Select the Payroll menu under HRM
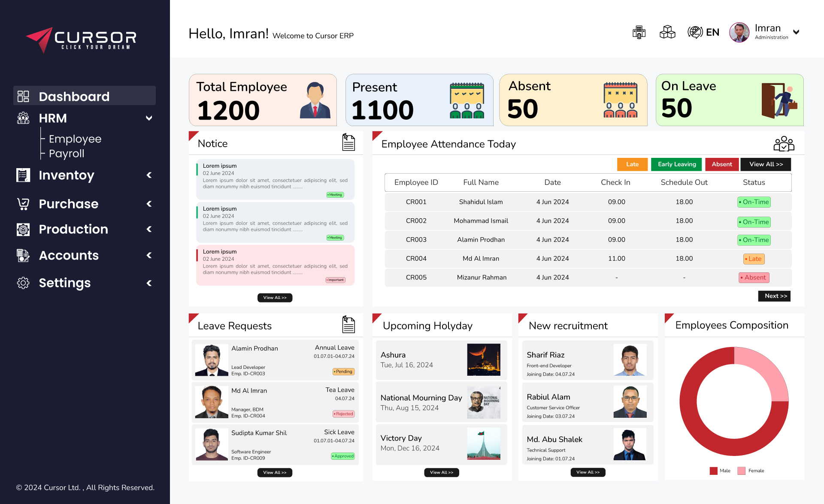824x504 pixels. click(x=67, y=154)
